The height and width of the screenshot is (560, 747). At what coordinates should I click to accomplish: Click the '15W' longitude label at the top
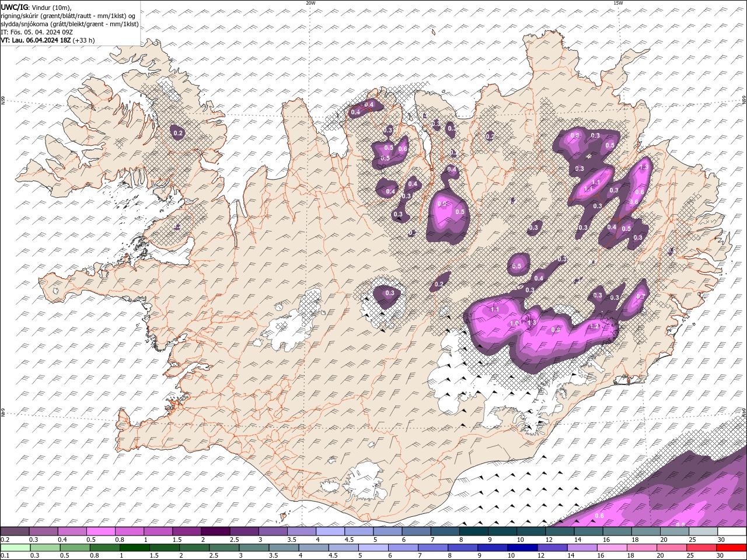(x=618, y=3)
